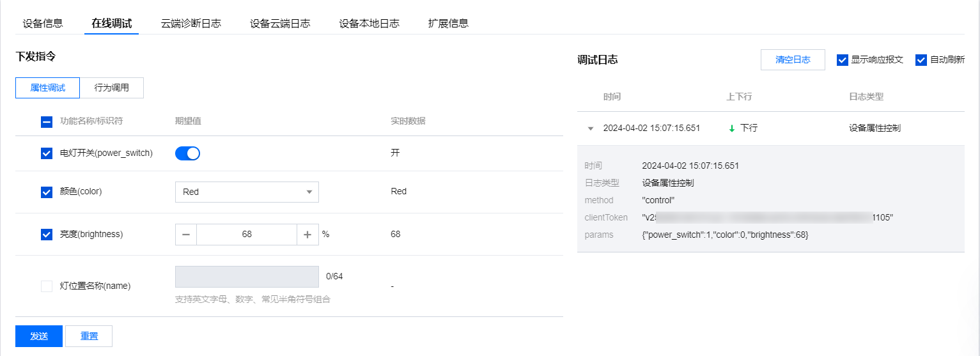Uncheck the 电灯开关(power_switch) checkbox
The width and height of the screenshot is (980, 356).
click(x=47, y=153)
